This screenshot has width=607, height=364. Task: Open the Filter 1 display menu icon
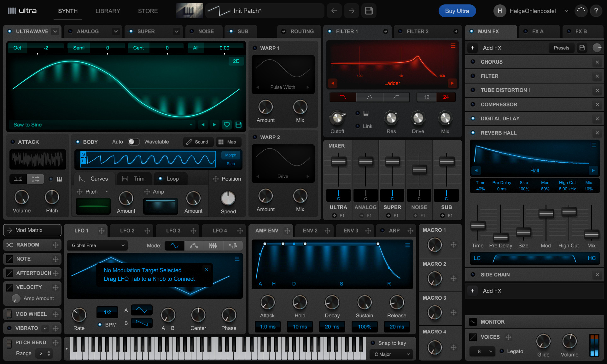[453, 46]
